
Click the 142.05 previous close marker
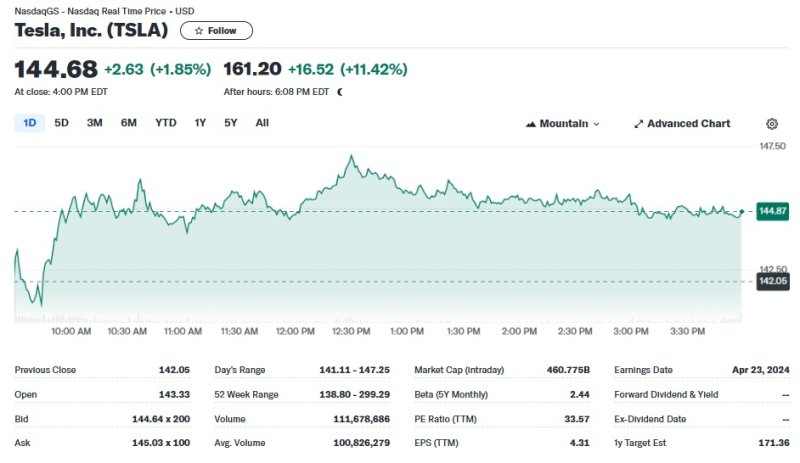coord(773,282)
